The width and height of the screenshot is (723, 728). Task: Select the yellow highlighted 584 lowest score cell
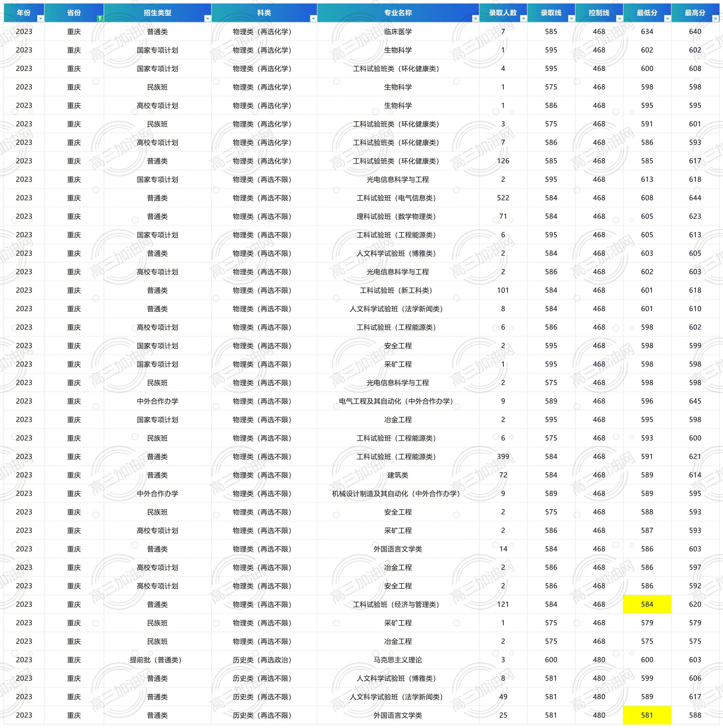[x=647, y=604]
